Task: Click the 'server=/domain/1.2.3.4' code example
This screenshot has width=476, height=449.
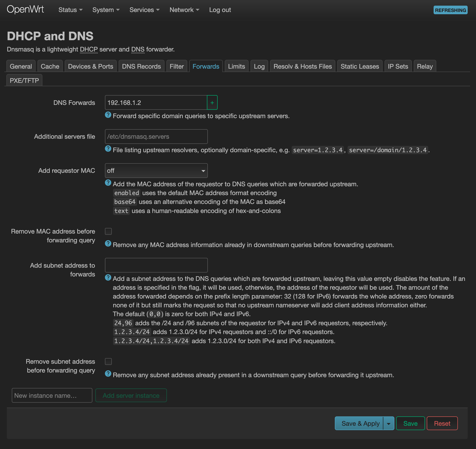Action: pos(388,150)
